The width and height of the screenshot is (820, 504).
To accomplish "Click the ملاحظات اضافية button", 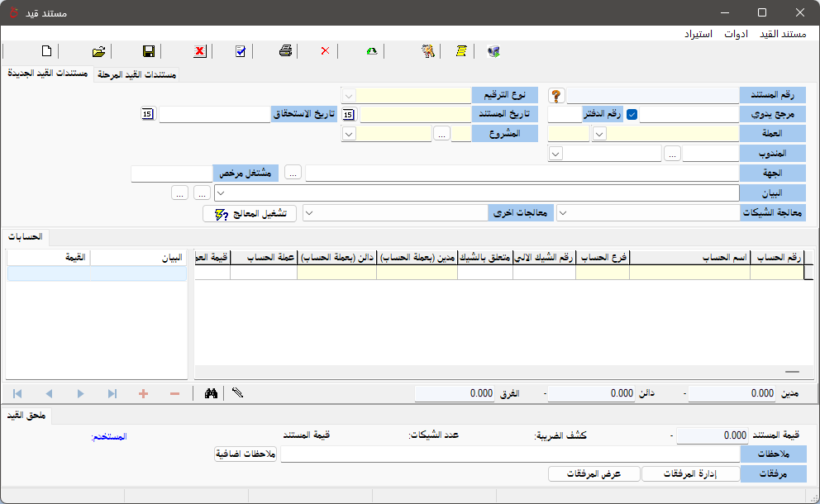I will [246, 454].
